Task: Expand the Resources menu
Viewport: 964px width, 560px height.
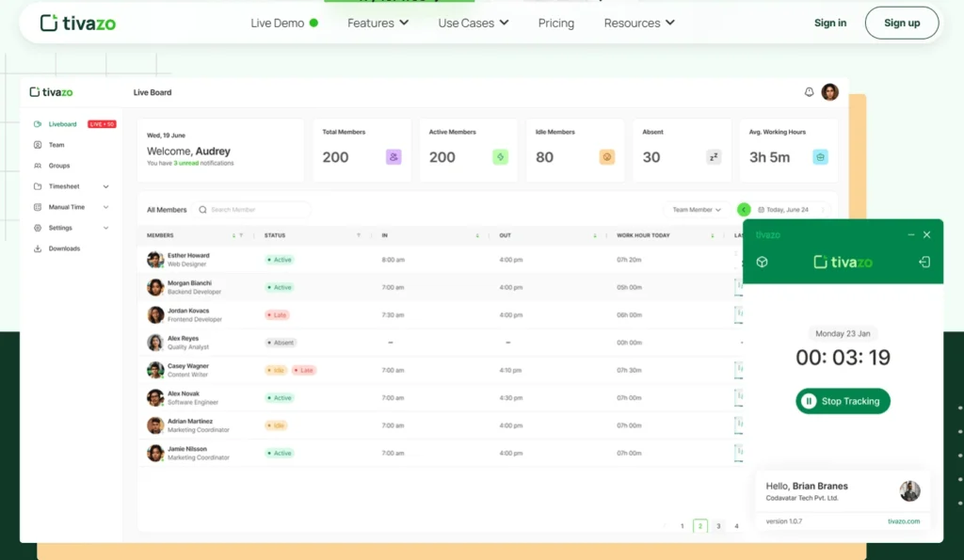Action: coord(639,23)
